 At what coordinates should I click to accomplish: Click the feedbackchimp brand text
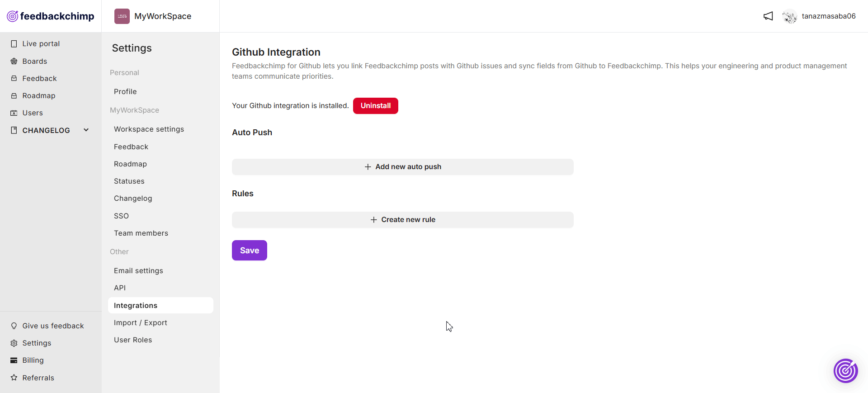57,16
